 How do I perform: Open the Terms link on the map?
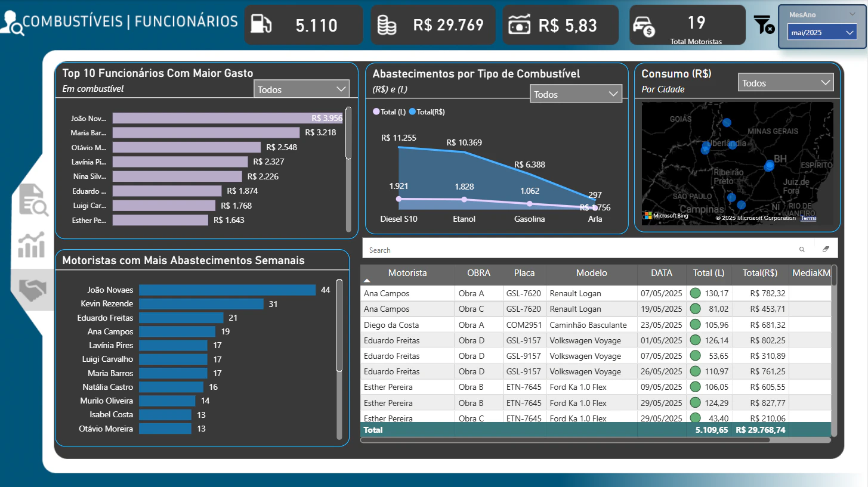[x=808, y=218]
